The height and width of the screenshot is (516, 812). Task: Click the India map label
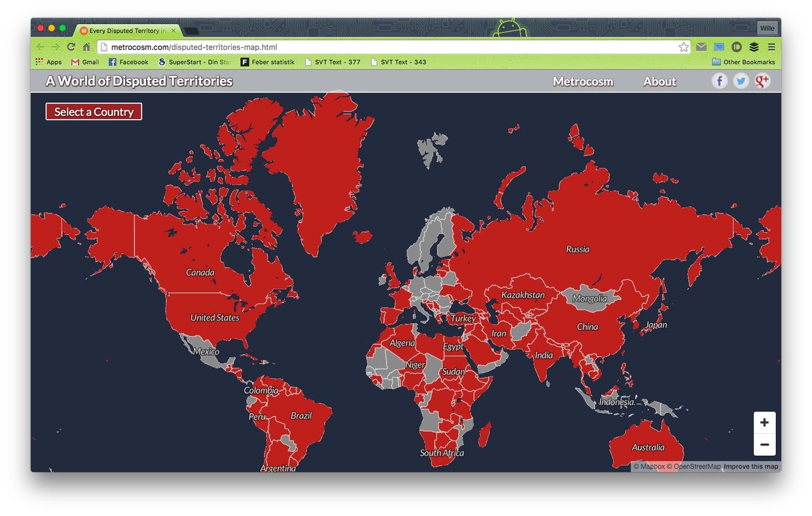coord(544,356)
